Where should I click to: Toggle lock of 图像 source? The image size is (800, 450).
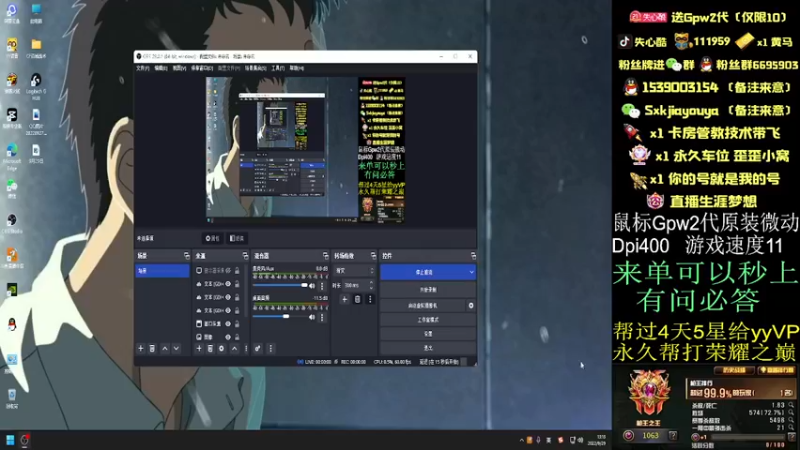(x=237, y=337)
